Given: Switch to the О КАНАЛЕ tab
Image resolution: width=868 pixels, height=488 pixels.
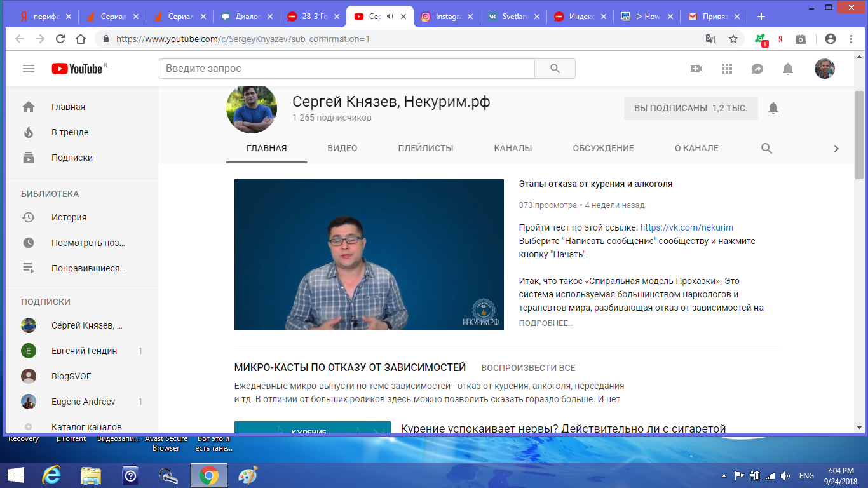Looking at the screenshot, I should click(696, 148).
